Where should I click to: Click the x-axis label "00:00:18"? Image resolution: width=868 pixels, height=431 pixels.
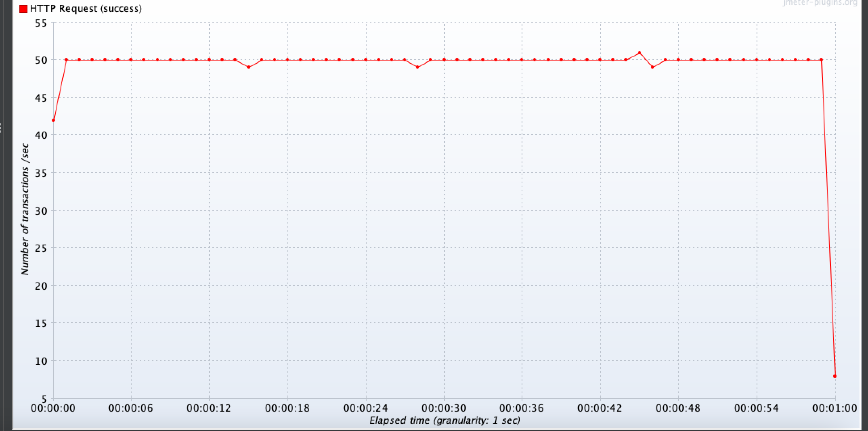(x=287, y=408)
